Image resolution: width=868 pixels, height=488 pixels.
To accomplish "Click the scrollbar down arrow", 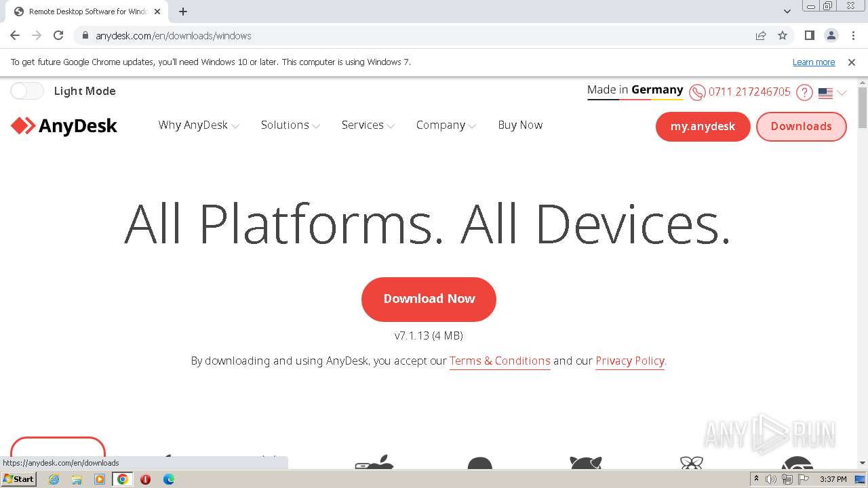I will 863,463.
